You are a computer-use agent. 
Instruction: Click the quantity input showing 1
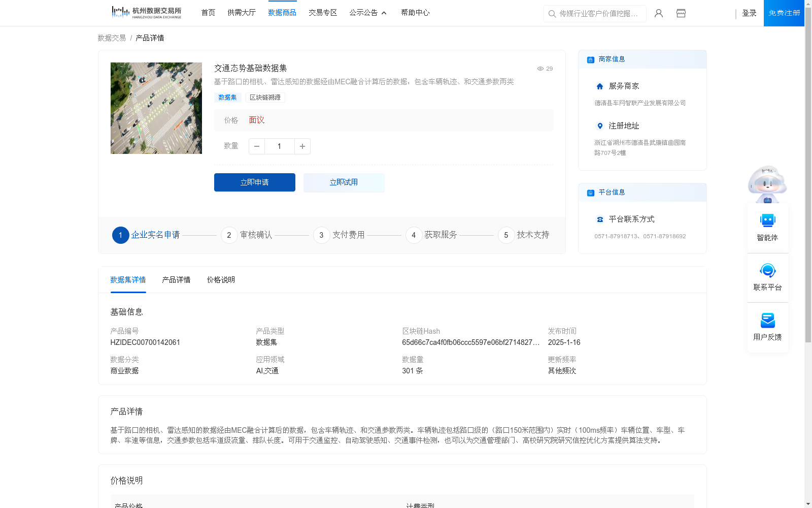click(280, 146)
